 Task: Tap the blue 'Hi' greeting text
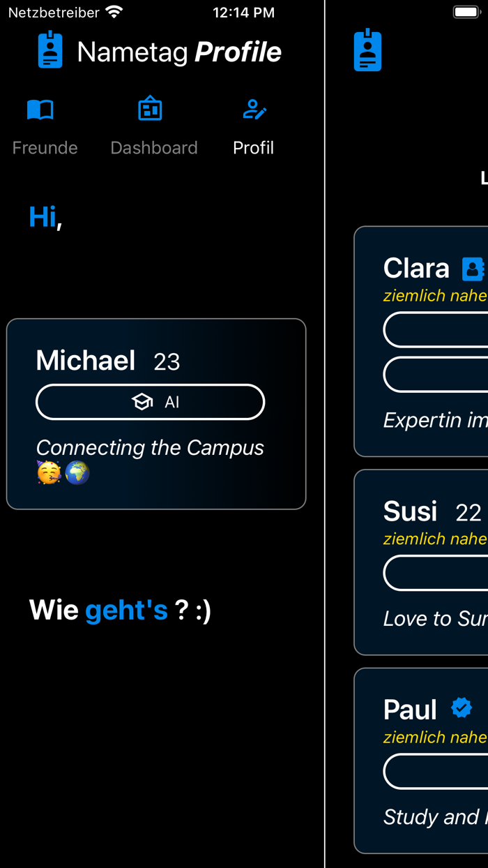click(40, 217)
